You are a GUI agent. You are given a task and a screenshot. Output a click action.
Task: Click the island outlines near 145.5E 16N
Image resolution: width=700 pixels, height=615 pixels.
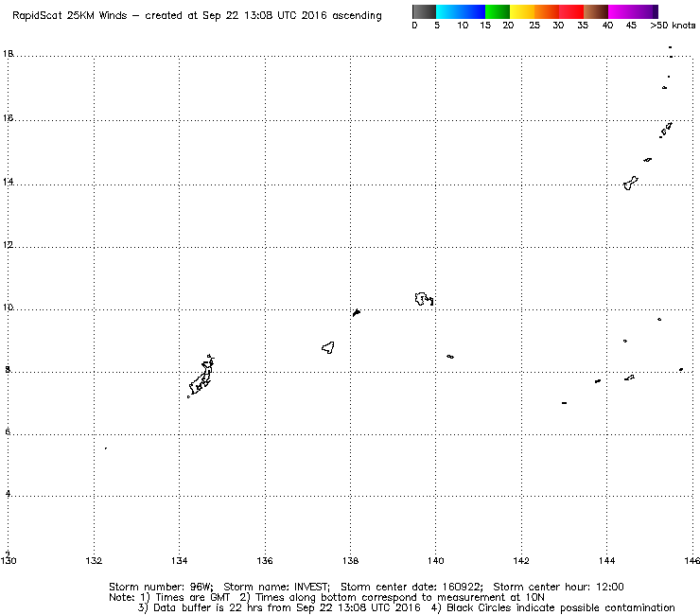click(x=666, y=130)
